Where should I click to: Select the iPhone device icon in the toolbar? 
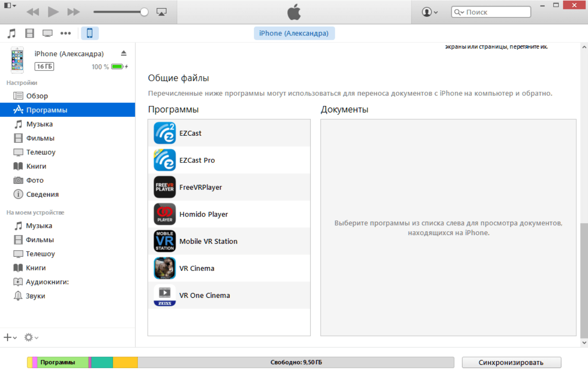click(90, 33)
